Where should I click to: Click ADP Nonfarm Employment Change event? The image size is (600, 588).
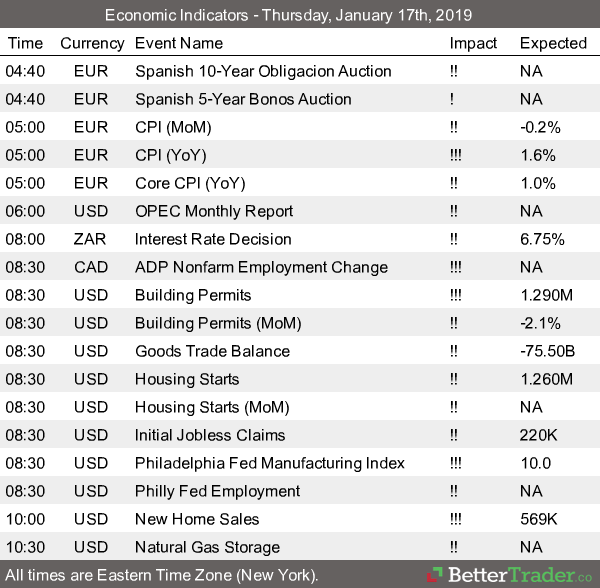(x=261, y=267)
